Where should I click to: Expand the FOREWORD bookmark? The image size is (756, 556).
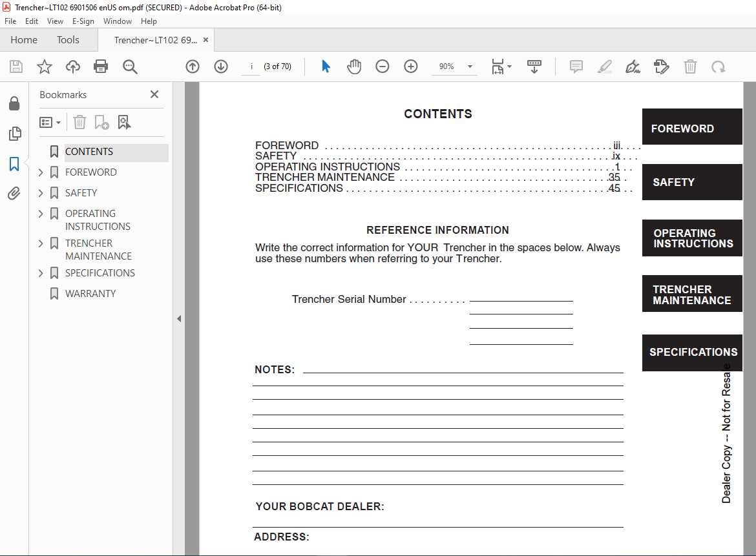coord(41,172)
